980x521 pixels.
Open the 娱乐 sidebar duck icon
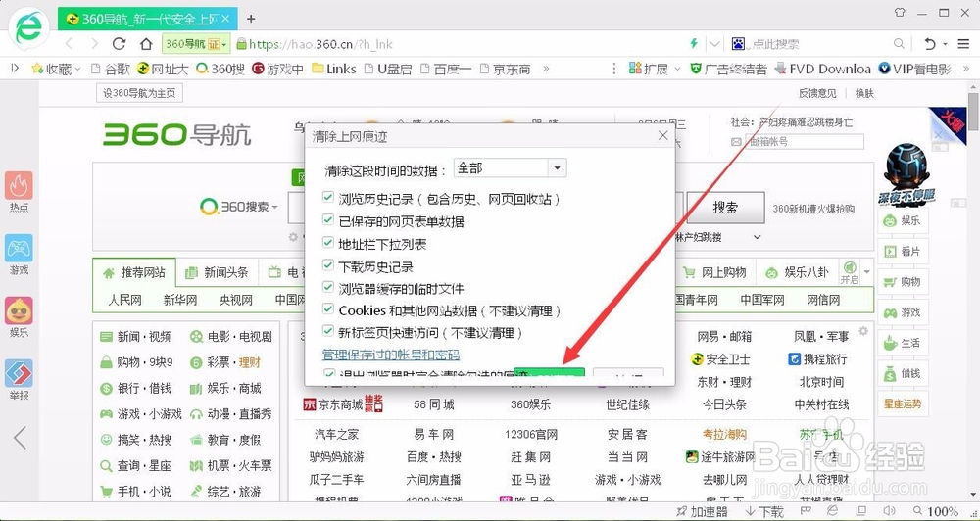point(19,310)
